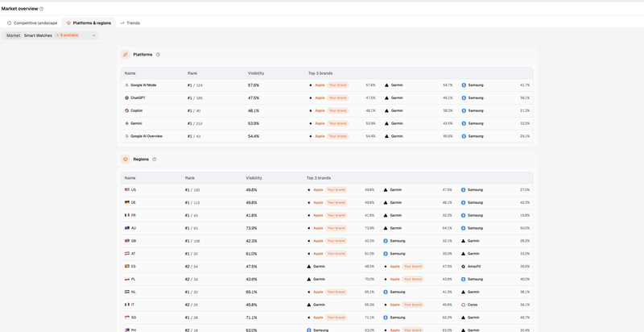Image resolution: width=644 pixels, height=332 pixels.
Task: Click the AU flag icon
Action: (127, 228)
